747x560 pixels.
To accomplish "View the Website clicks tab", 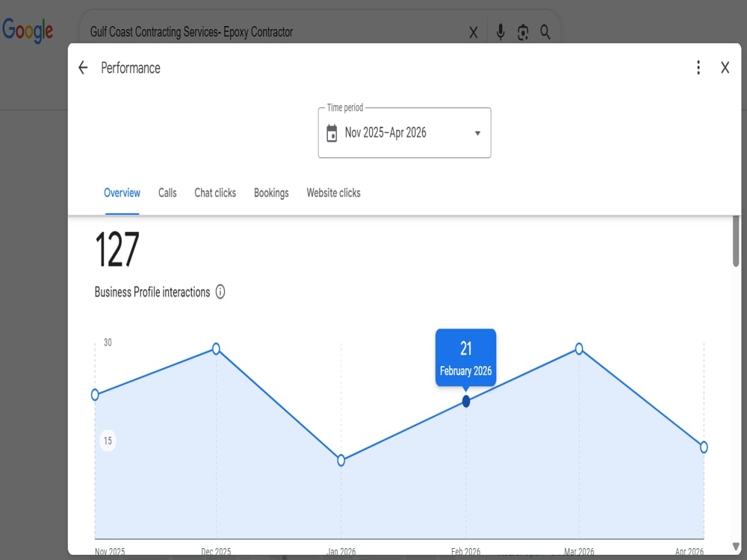I will (x=333, y=193).
